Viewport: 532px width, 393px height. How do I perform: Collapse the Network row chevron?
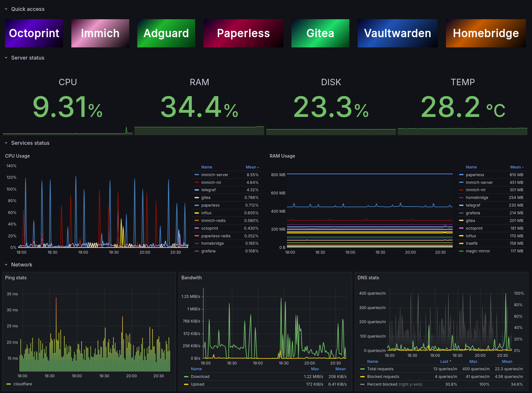click(x=6, y=265)
